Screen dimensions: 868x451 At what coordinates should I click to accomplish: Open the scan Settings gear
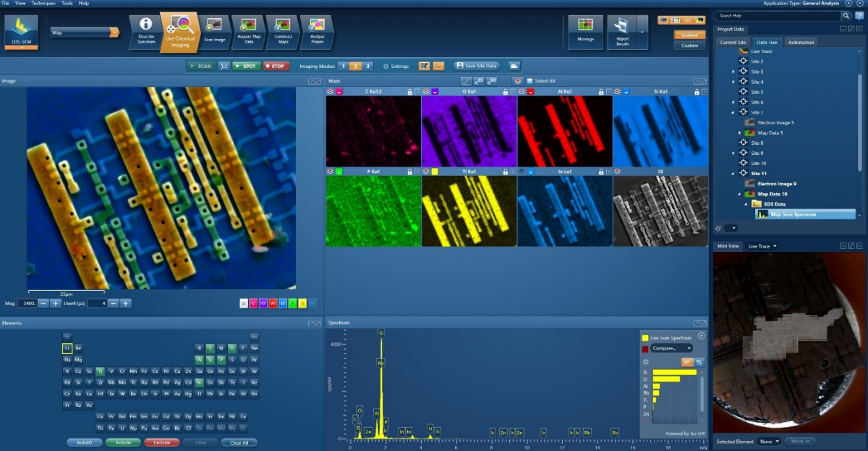(386, 66)
